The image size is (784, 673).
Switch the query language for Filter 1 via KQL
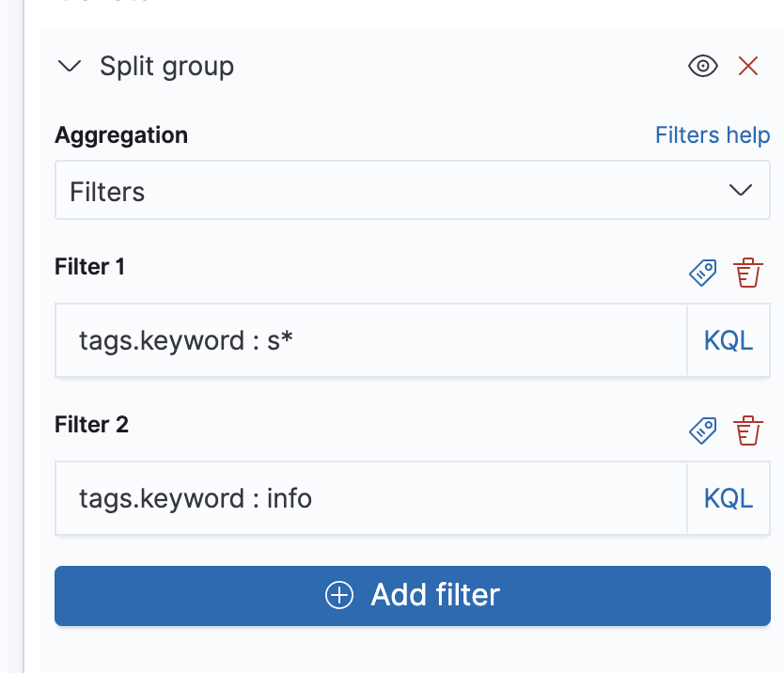coord(729,340)
